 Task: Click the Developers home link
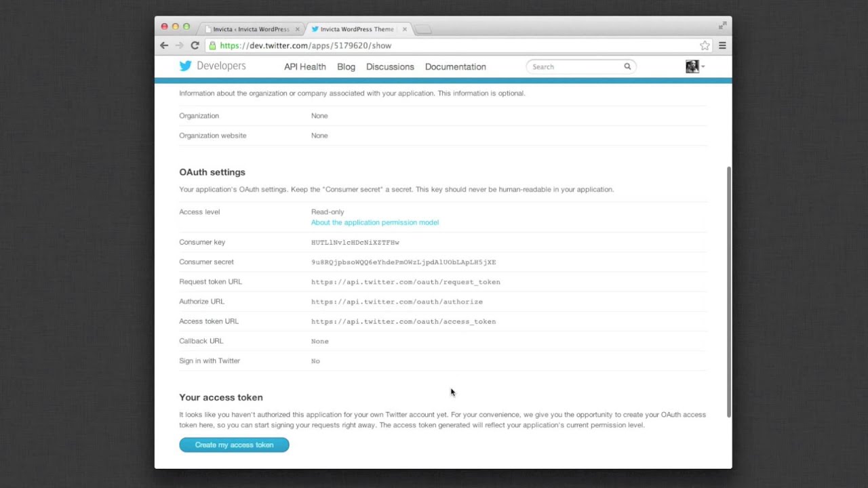click(221, 66)
